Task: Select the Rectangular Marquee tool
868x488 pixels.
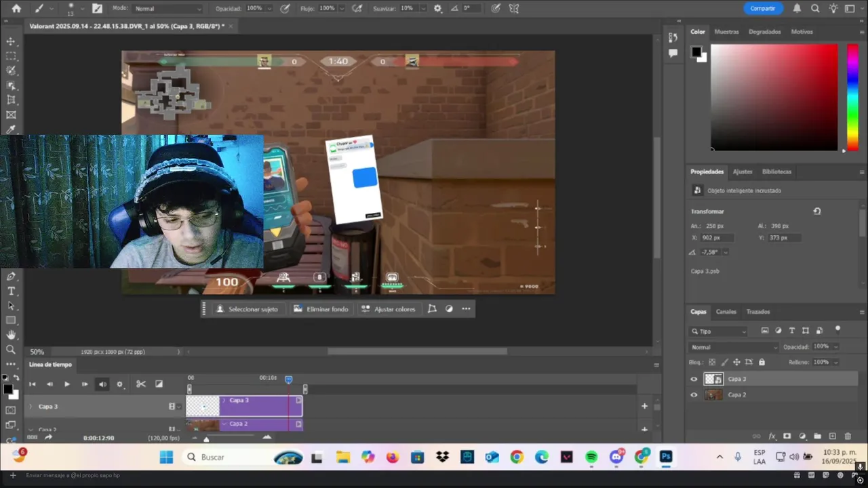Action: point(11,56)
